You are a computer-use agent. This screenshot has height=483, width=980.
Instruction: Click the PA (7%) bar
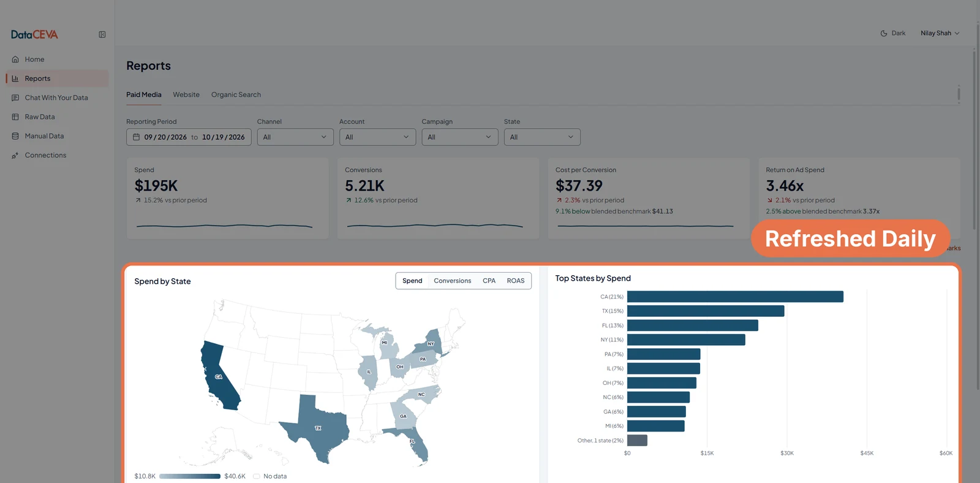[663, 354]
